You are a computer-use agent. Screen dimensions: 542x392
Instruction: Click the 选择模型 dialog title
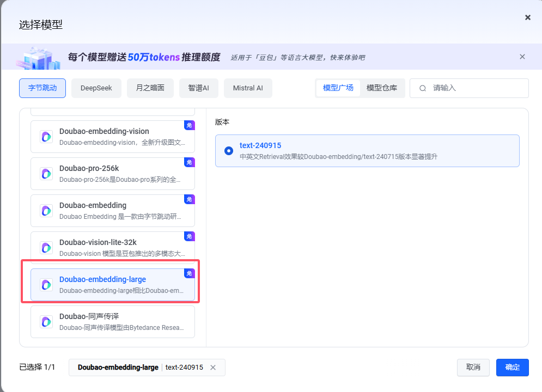(x=41, y=25)
